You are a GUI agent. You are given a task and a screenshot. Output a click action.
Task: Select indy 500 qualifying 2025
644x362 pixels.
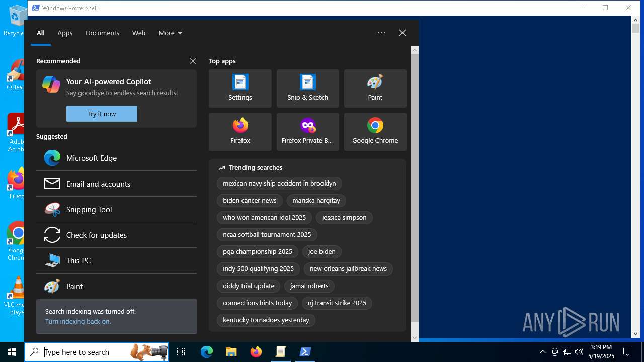click(258, 269)
